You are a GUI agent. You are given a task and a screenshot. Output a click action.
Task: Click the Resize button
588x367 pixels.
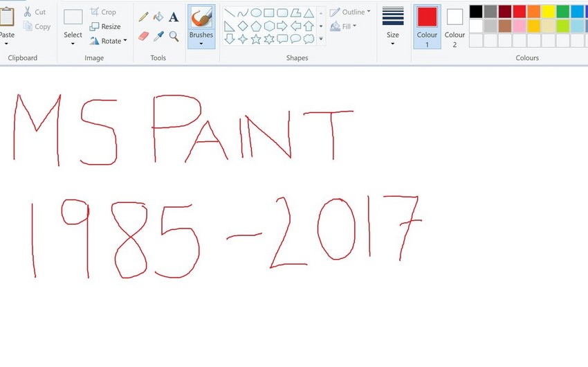click(x=105, y=26)
